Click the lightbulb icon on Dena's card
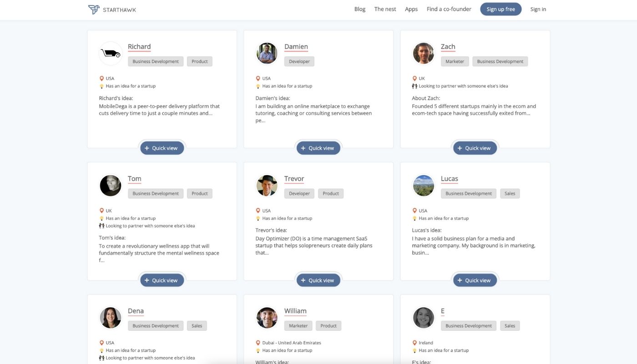 101,350
